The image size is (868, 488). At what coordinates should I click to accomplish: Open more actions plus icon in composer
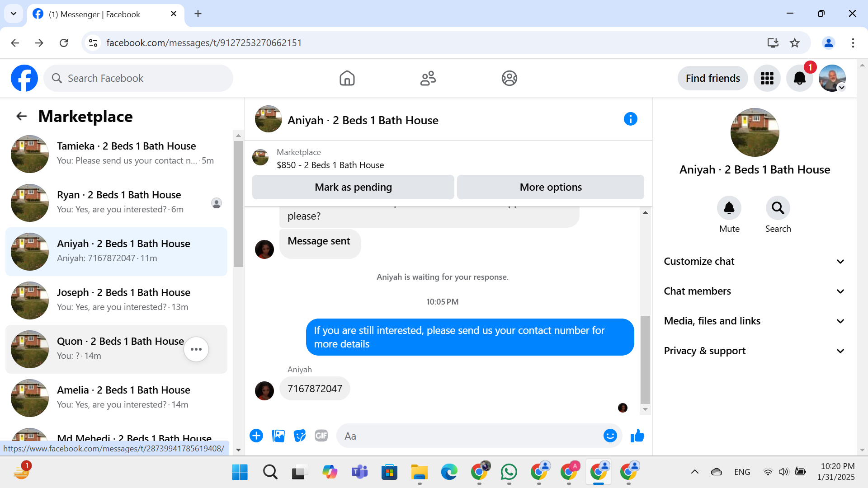pos(256,436)
